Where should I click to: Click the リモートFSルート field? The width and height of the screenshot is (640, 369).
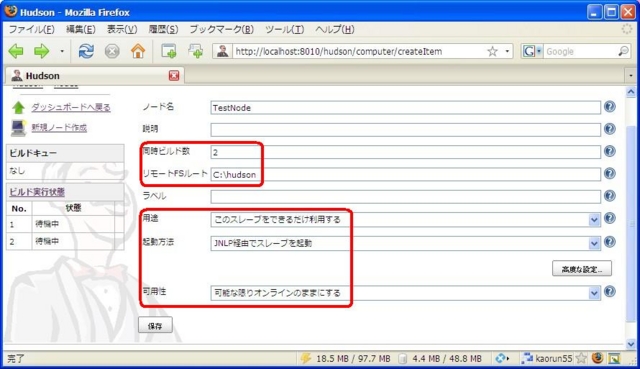(x=405, y=175)
